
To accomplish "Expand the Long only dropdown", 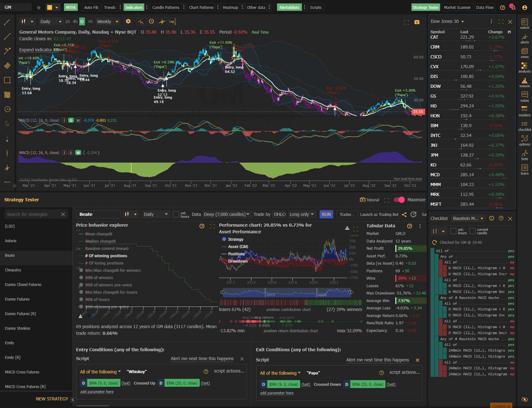I will coord(302,214).
